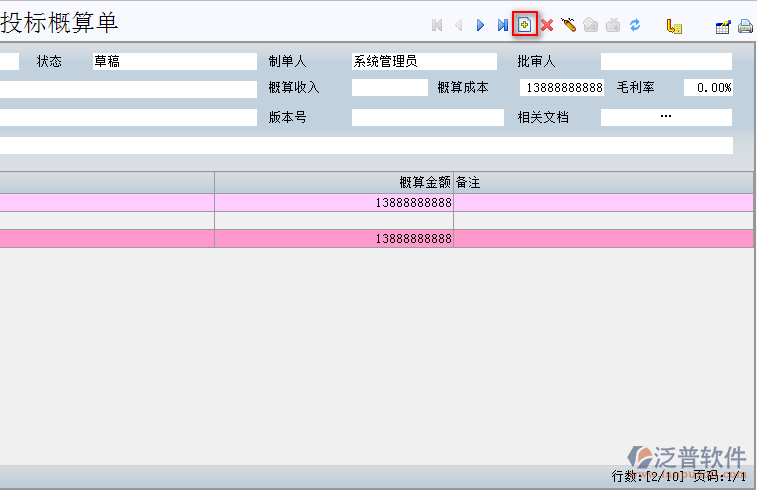Viewport: 757px width, 490px height.
Task: Click the 版本号 input field
Action: coord(427,118)
